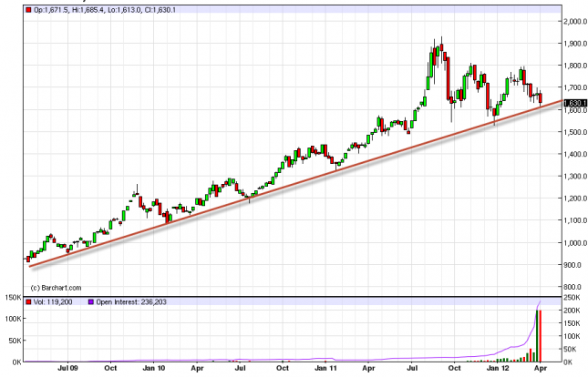The image size is (588, 377).
Task: Click the Jul 09 date axis label
Action: point(67,369)
